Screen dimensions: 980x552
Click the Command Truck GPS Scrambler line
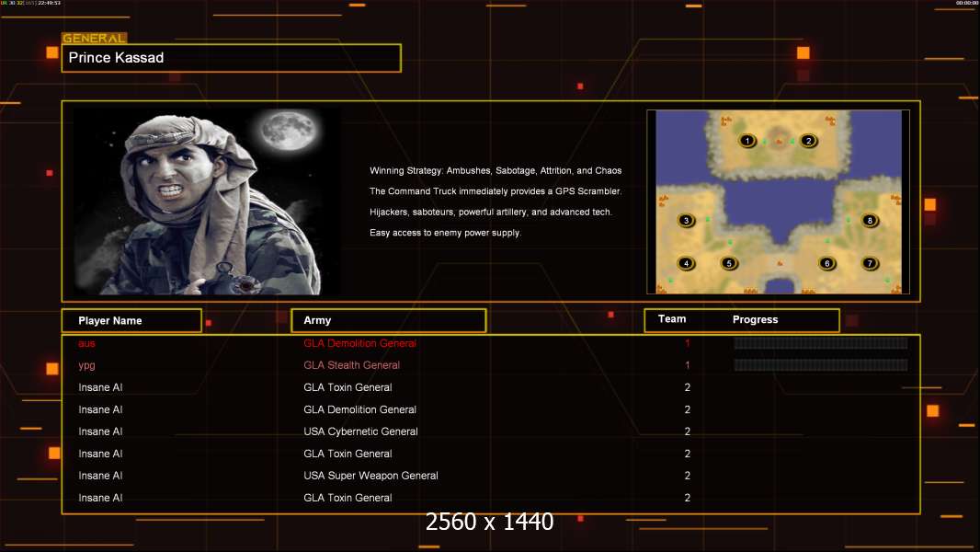(x=496, y=191)
